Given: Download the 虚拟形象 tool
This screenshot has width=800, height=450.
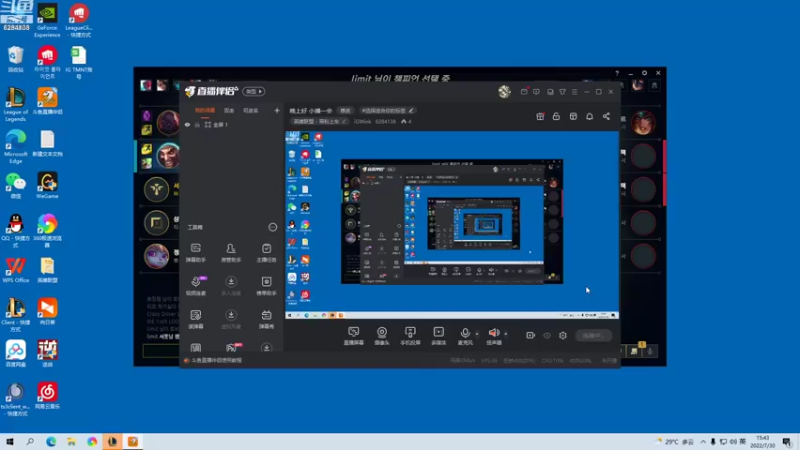Looking at the screenshot, I should click(231, 319).
